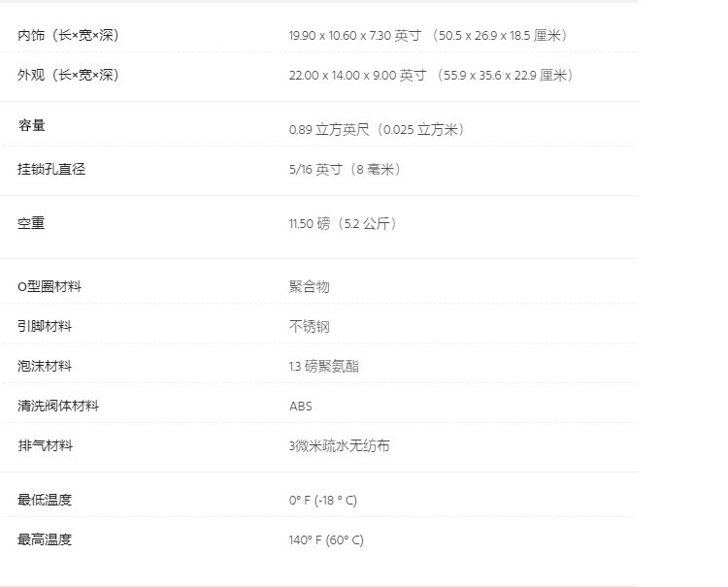The image size is (728, 587).
Task: Select the 140° F (60° C) maximum temperature value
Action: coord(326,540)
